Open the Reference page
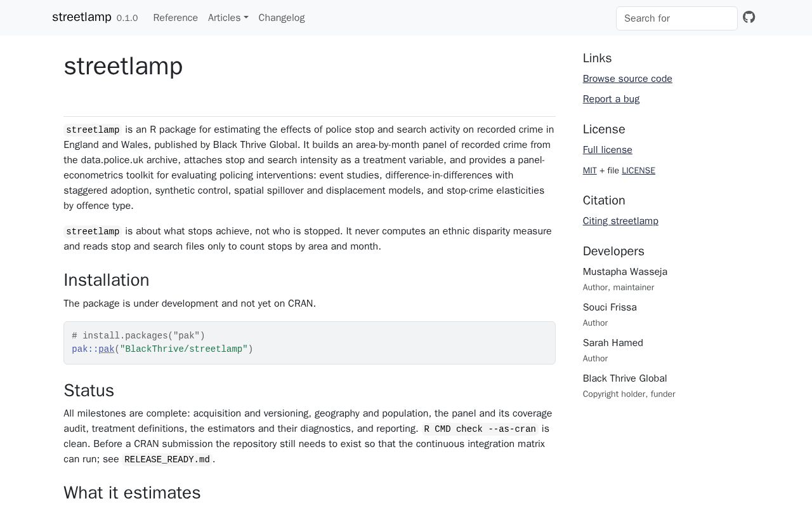Image resolution: width=812 pixels, height=508 pixels. (x=175, y=18)
